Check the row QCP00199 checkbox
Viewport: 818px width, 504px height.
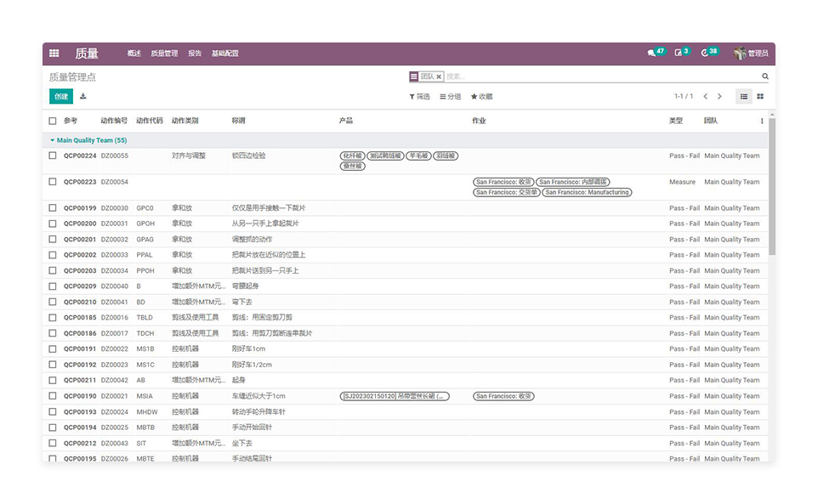(x=53, y=208)
